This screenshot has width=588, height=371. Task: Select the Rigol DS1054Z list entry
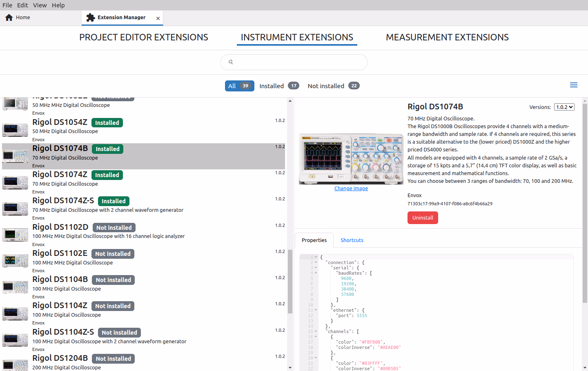(x=143, y=130)
